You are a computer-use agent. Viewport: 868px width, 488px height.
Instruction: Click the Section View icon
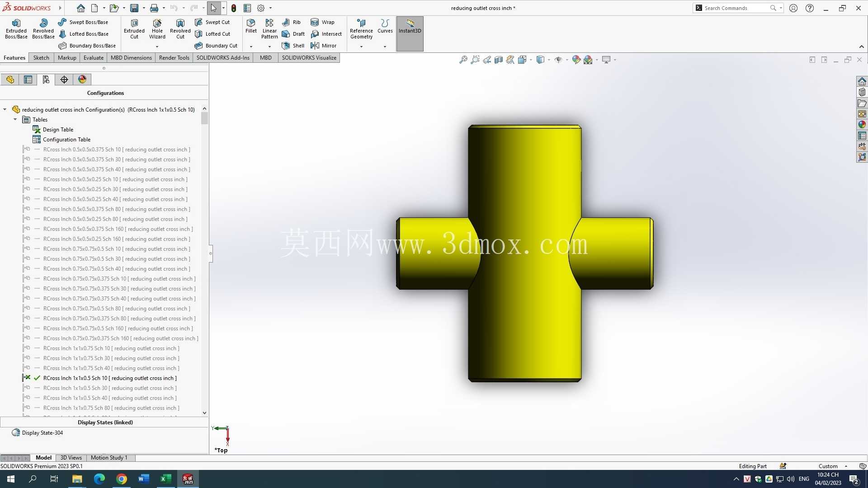coord(499,60)
